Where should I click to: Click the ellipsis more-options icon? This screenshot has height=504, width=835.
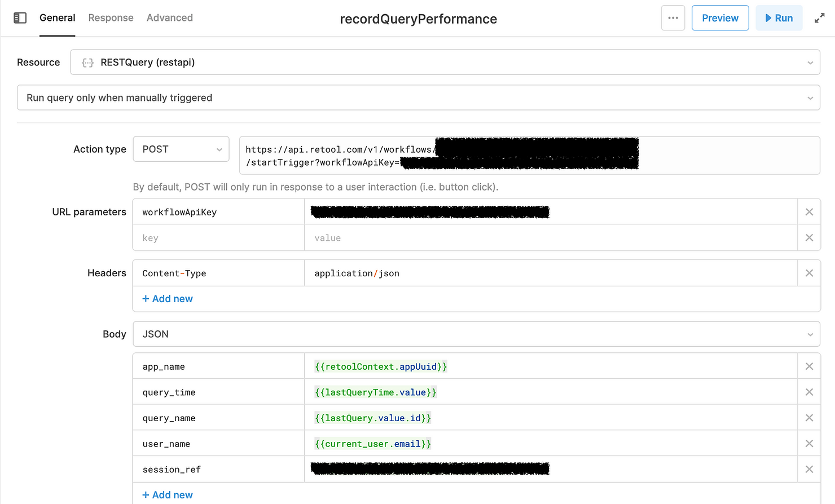(x=673, y=17)
